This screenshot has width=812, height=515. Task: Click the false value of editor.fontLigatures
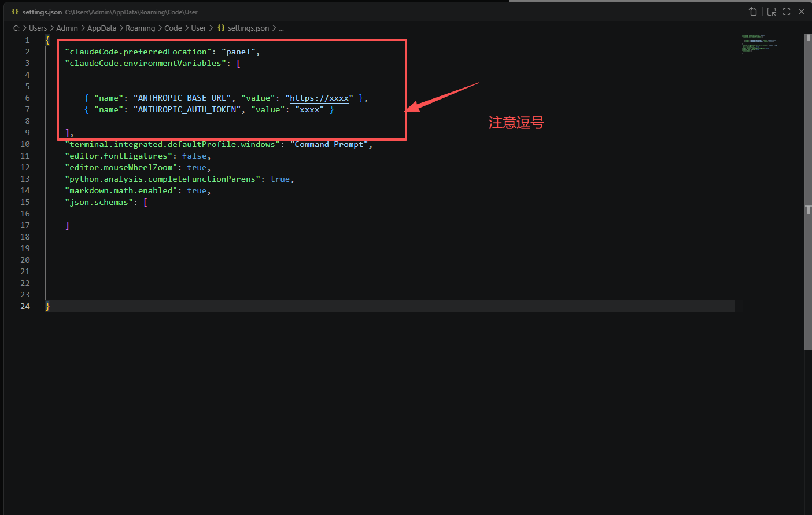tap(194, 156)
